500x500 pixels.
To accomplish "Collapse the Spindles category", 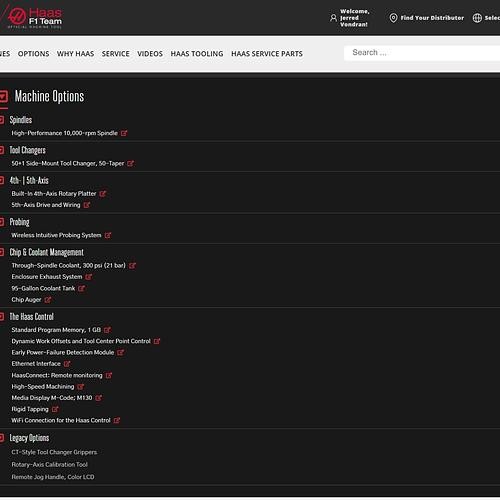I will point(2,120).
